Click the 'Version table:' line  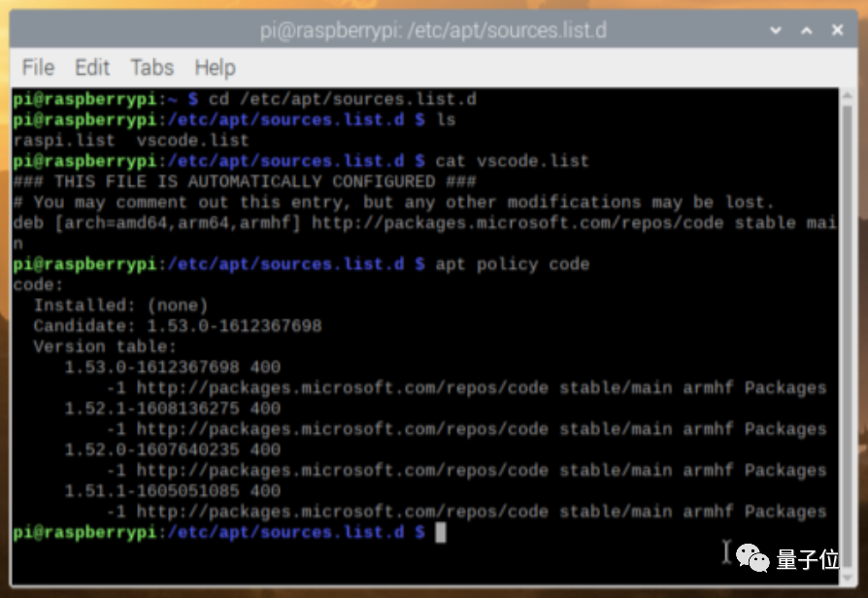[105, 347]
